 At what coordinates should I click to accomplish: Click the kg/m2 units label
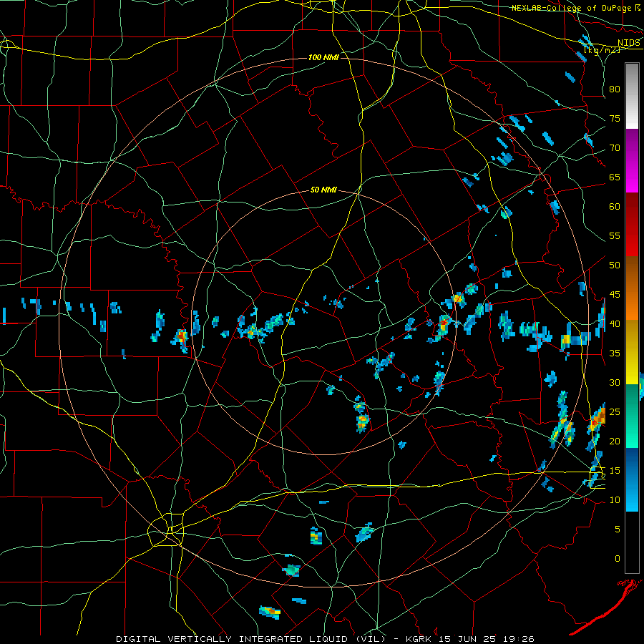(x=602, y=50)
